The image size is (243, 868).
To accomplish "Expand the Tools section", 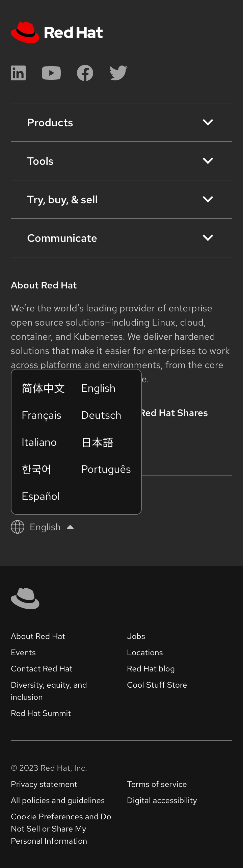I will (122, 161).
